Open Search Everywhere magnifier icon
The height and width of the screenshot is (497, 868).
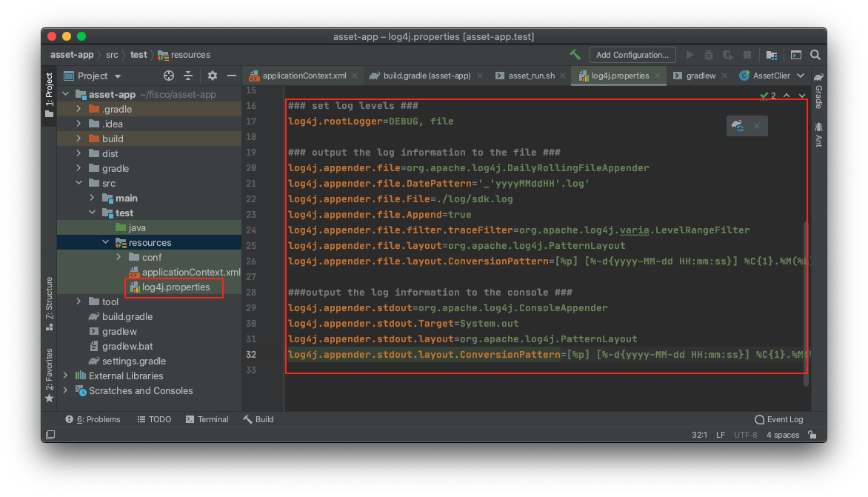pyautogui.click(x=815, y=55)
